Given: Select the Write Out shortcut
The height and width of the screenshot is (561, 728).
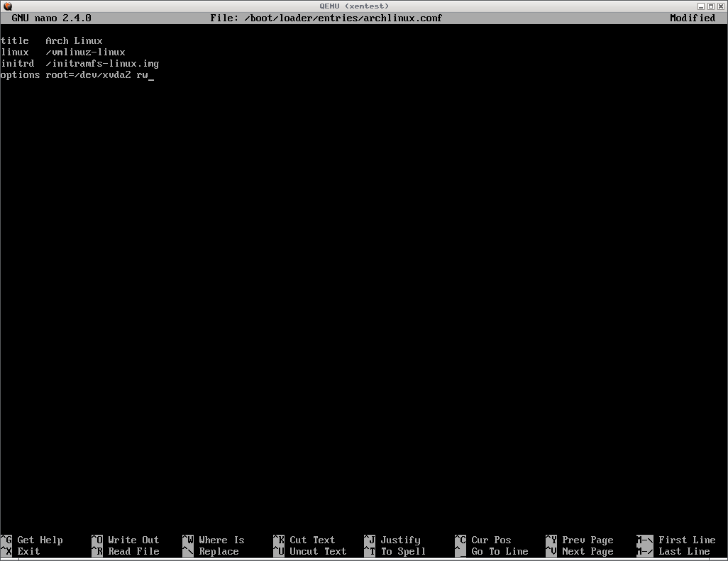Looking at the screenshot, I should [133, 540].
